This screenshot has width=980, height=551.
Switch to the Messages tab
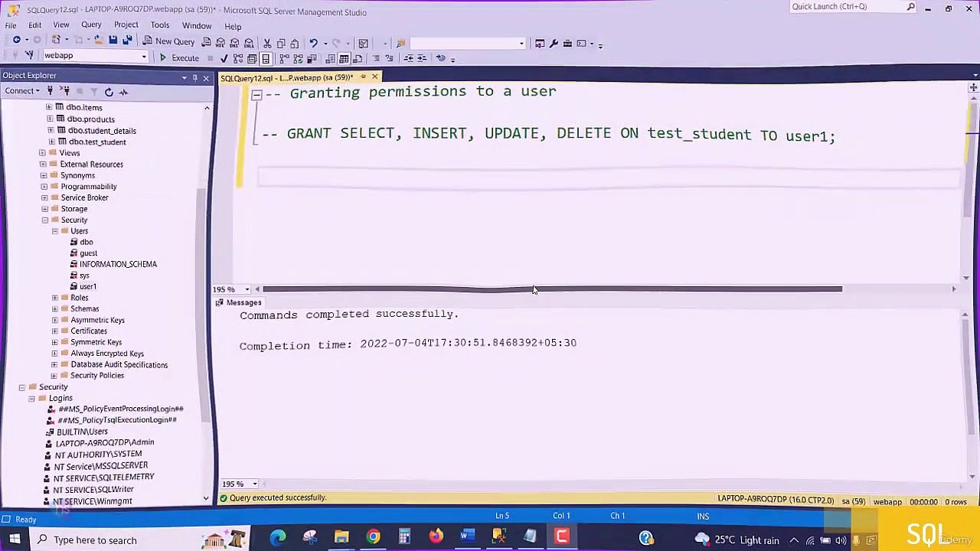(x=239, y=303)
